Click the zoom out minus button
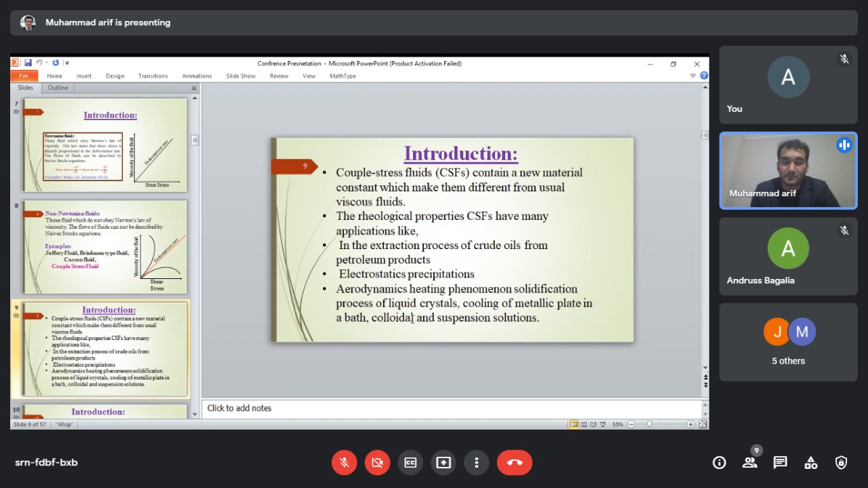The image size is (868, 488). point(631,424)
